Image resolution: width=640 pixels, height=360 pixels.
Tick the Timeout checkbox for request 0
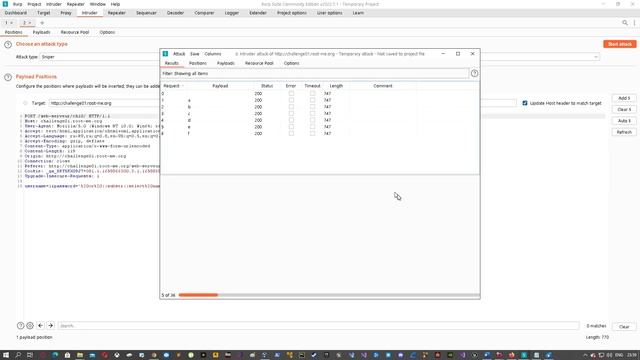click(x=312, y=93)
